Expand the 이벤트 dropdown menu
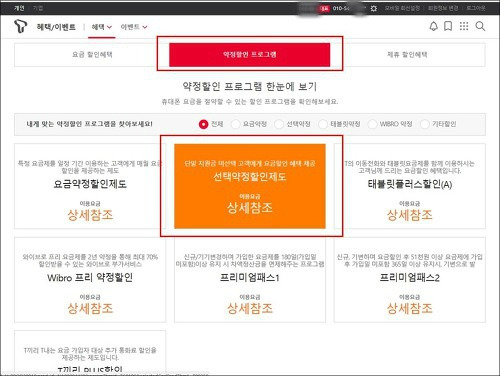This screenshot has height=376, width=500. [134, 27]
